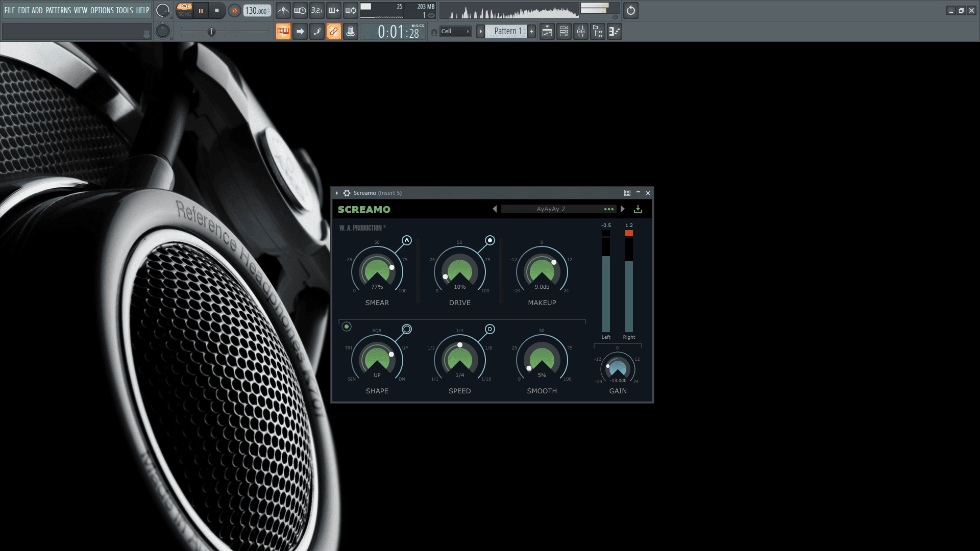Open the Browser/plugin picker view icon
Viewport: 980px width, 551px height.
click(x=598, y=32)
